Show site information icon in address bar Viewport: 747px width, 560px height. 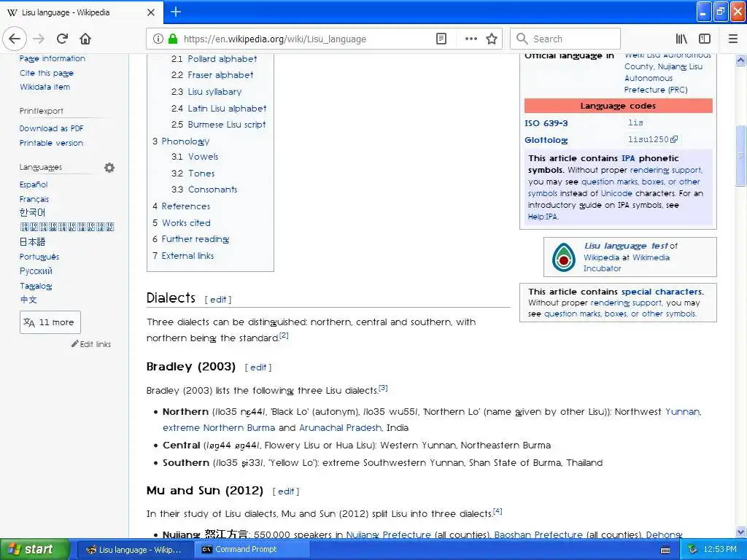(158, 39)
